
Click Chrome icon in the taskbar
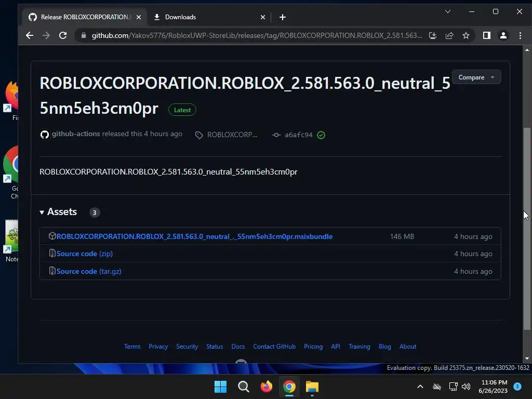[x=289, y=387]
